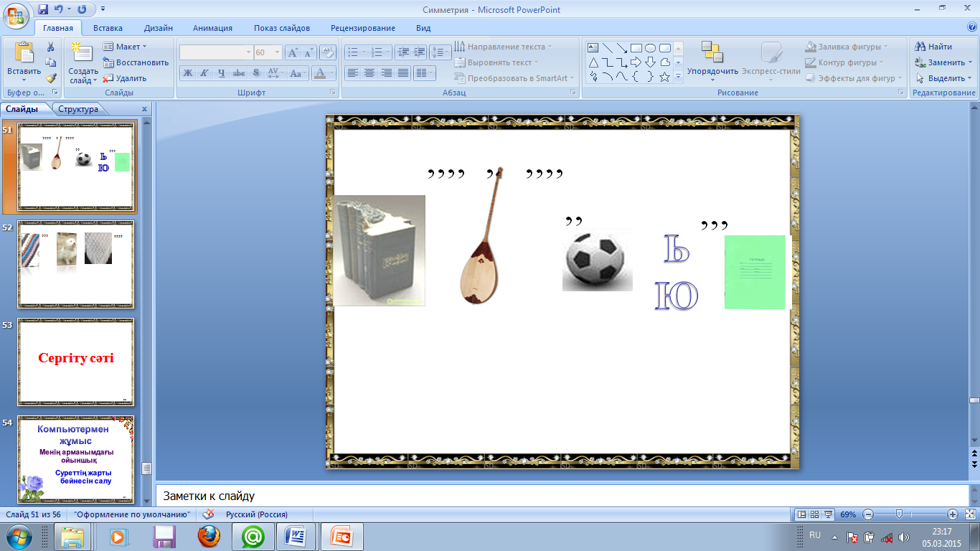
Task: Open the Рецензирование tab
Action: point(363,28)
